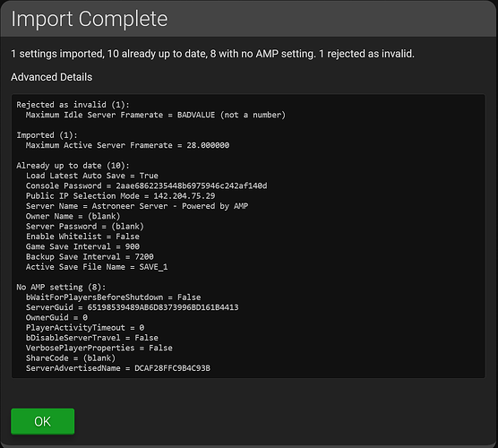The height and width of the screenshot is (448, 498).
Task: Select the 'Owner Name = (blank)' line
Action: 73,216
